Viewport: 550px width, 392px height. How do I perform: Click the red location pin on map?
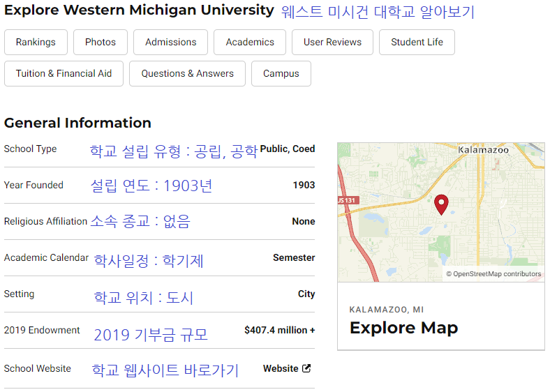tap(441, 204)
